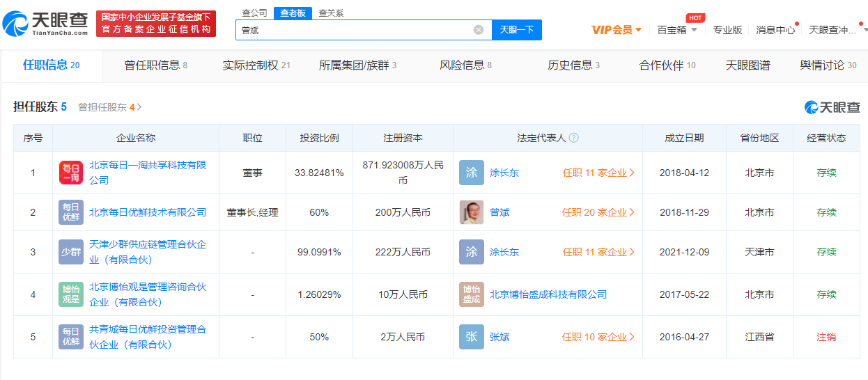868x380 pixels.
Task: Select 涂长东 avatar in row 1
Action: pyautogui.click(x=472, y=173)
